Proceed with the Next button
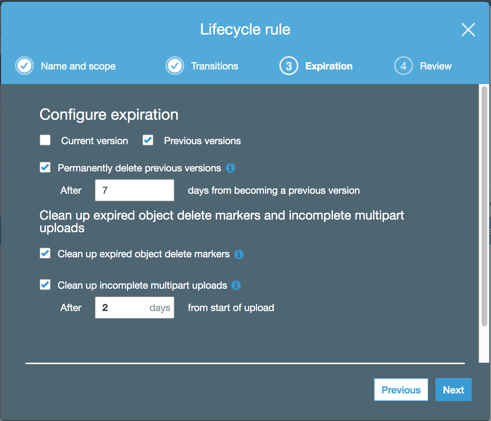The height and width of the screenshot is (421, 491). 453,390
